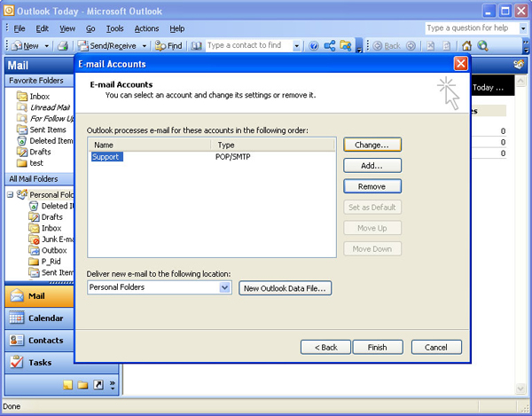The width and height of the screenshot is (532, 416).
Task: Open the Help menu
Action: (x=177, y=28)
